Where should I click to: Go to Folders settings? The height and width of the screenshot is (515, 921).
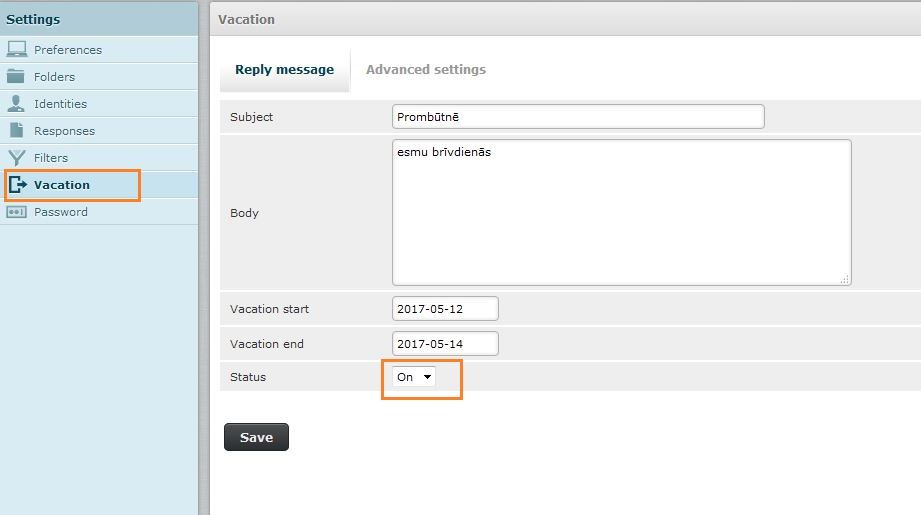click(x=54, y=77)
